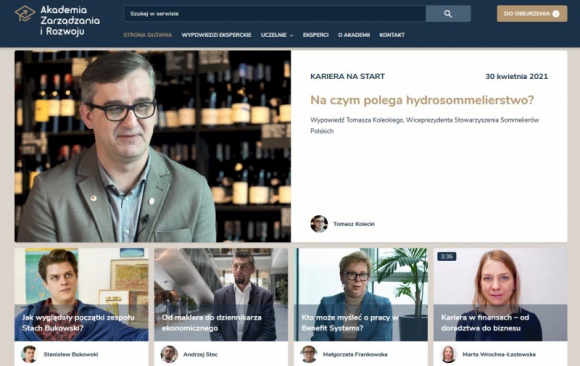Screen dimensions: 580x366
Task: Click the clock icon in Do obejrzenia
Action: point(556,14)
